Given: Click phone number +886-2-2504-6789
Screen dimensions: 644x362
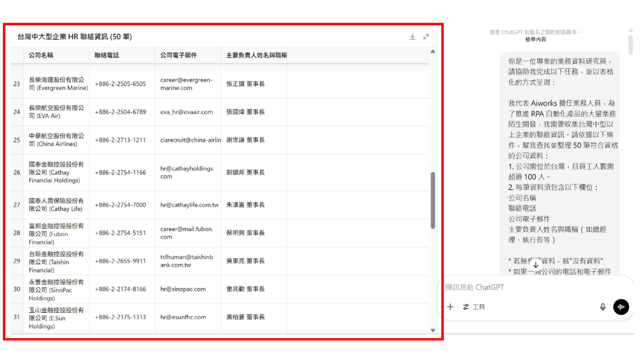Looking at the screenshot, I should coord(120,112).
